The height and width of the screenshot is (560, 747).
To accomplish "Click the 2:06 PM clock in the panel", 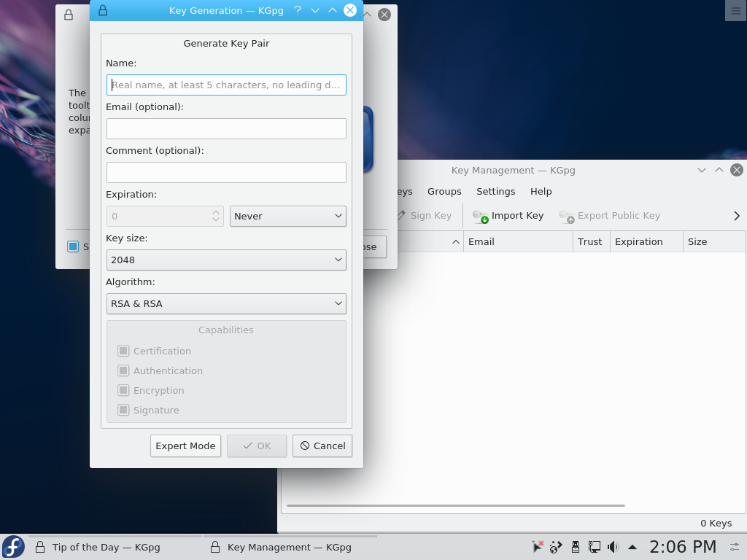I will [683, 547].
